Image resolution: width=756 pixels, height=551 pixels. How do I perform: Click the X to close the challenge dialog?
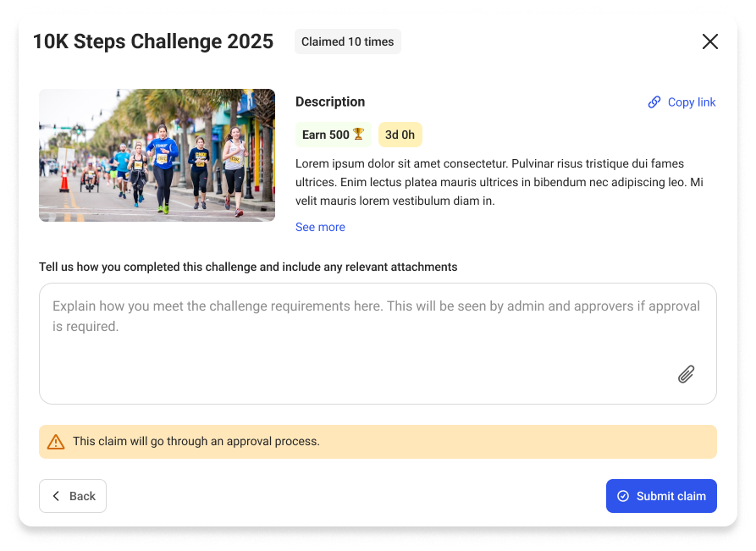710,41
